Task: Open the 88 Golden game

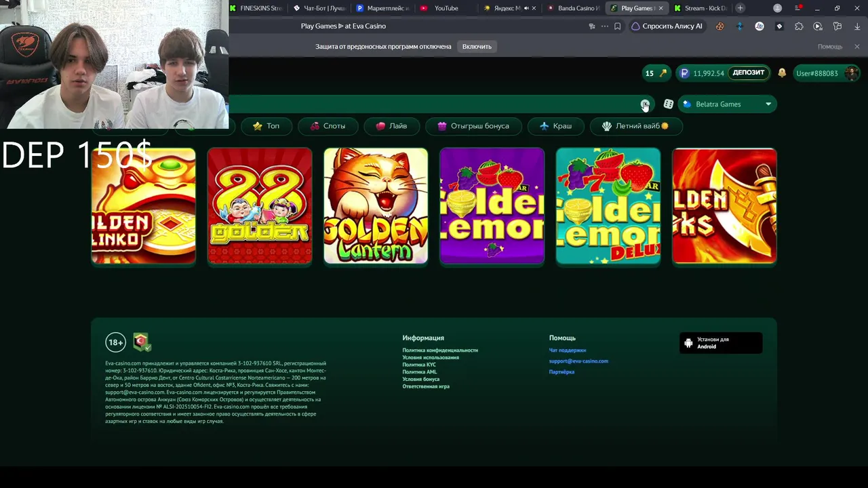Action: tap(260, 206)
